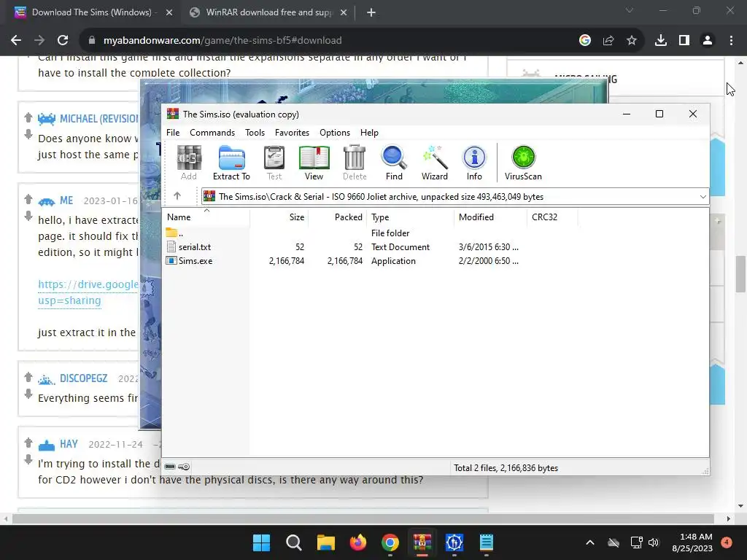The width and height of the screenshot is (747, 560).
Task: Sort by Modified column header
Action: [x=490, y=217]
